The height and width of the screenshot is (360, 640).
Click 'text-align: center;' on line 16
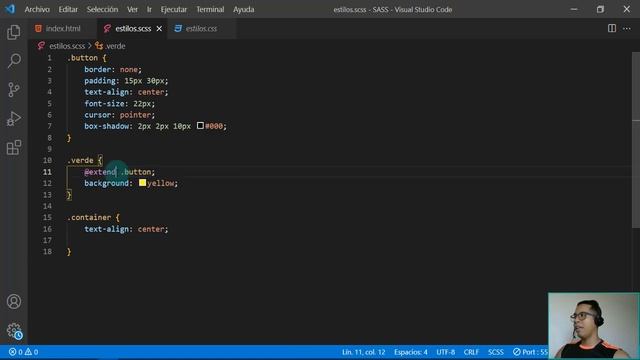coord(126,229)
